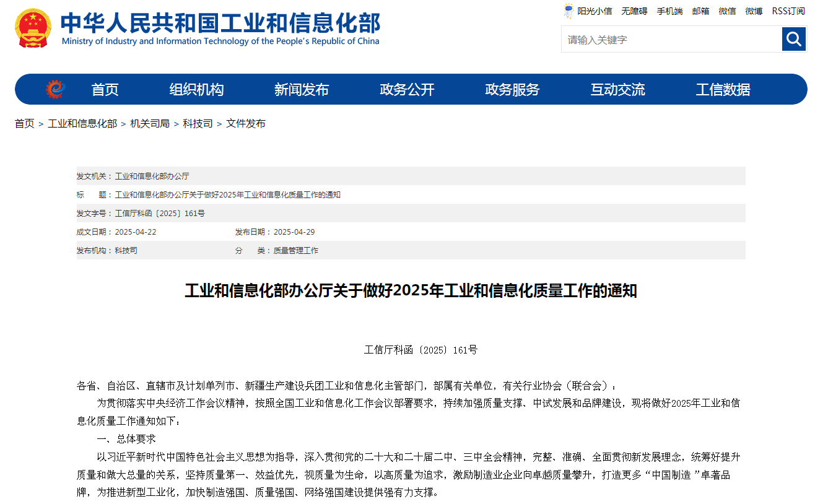The width and height of the screenshot is (828, 504).
Task: Click the blue magnifier search button
Action: pyautogui.click(x=793, y=39)
